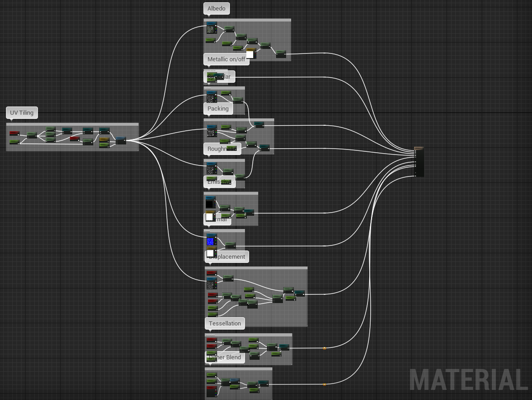Select the Metallic on/off comment label
This screenshot has width=532, height=400.
(x=226, y=59)
